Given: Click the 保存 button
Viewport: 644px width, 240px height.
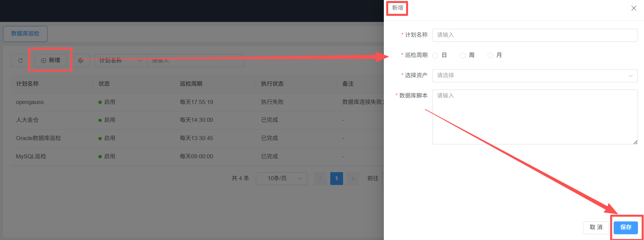Looking at the screenshot, I should click(625, 228).
